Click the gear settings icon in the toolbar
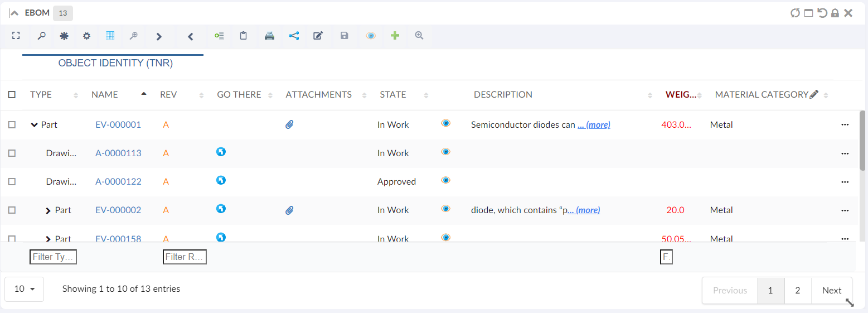The image size is (868, 313). [x=86, y=36]
